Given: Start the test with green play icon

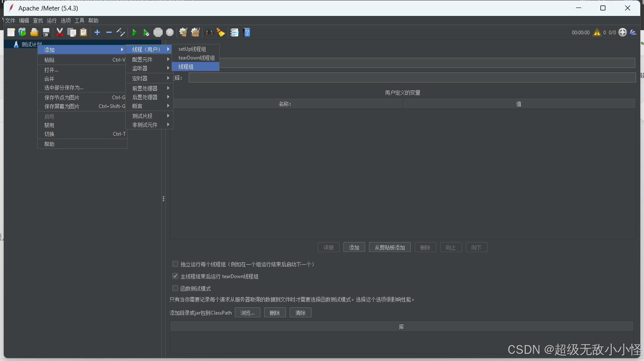Looking at the screenshot, I should point(135,32).
